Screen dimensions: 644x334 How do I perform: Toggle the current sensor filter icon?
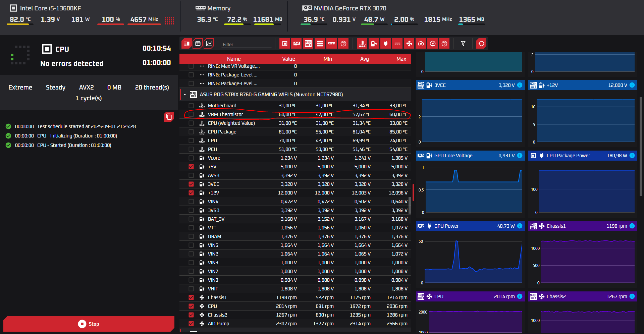click(397, 44)
